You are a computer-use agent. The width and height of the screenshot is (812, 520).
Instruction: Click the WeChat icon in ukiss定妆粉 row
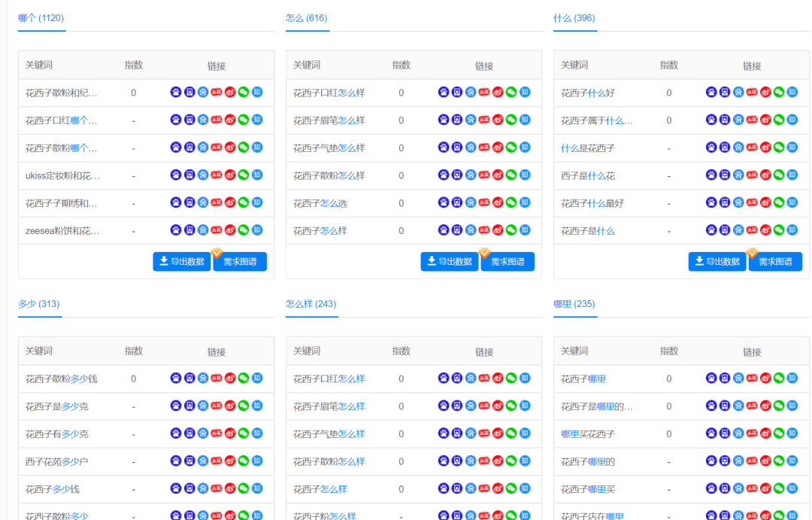tap(244, 175)
